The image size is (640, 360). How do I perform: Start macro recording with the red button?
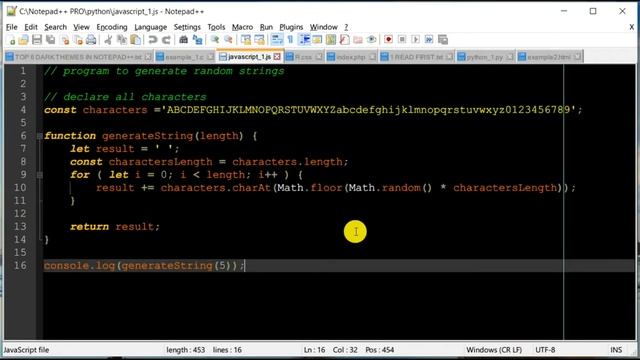click(x=389, y=40)
